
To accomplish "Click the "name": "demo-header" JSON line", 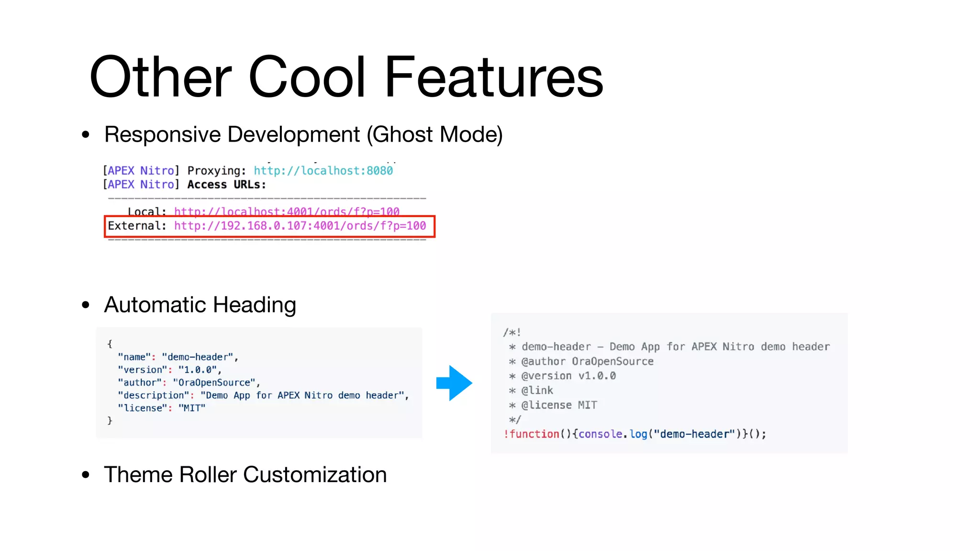I will pos(178,357).
